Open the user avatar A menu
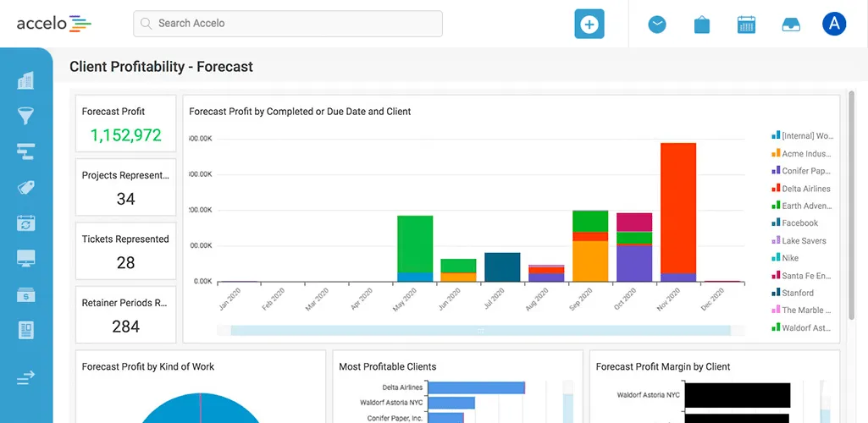This screenshot has height=423, width=868. click(834, 25)
